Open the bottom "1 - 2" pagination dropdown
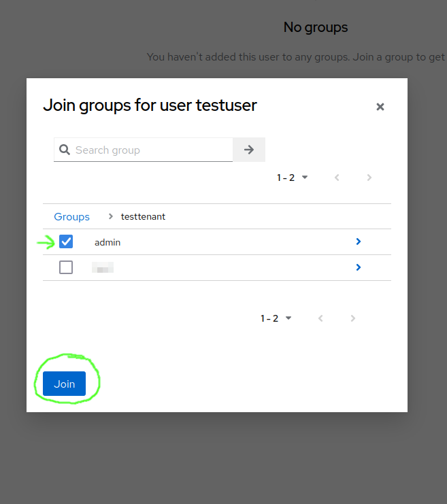This screenshot has width=447, height=504. [x=276, y=318]
